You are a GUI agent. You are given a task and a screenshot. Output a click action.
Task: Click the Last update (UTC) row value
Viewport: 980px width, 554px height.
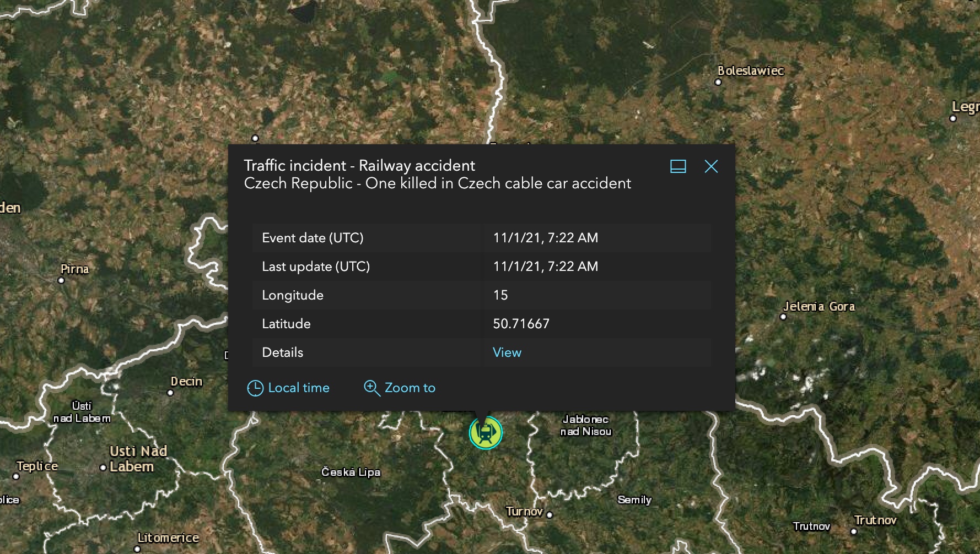pos(545,267)
